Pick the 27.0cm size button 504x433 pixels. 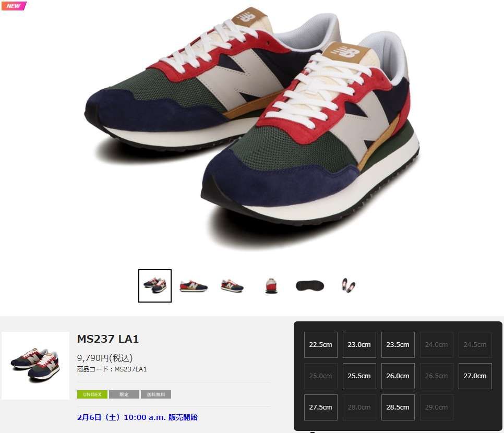pyautogui.click(x=475, y=376)
